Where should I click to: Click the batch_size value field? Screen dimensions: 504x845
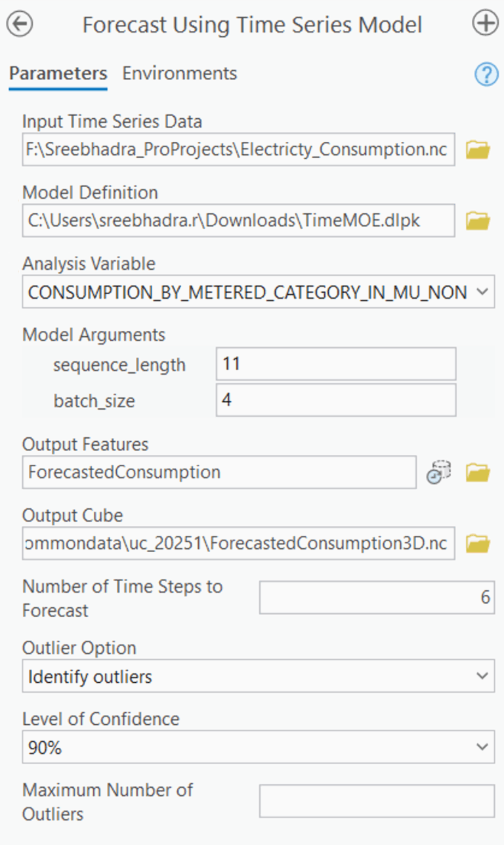coord(335,399)
